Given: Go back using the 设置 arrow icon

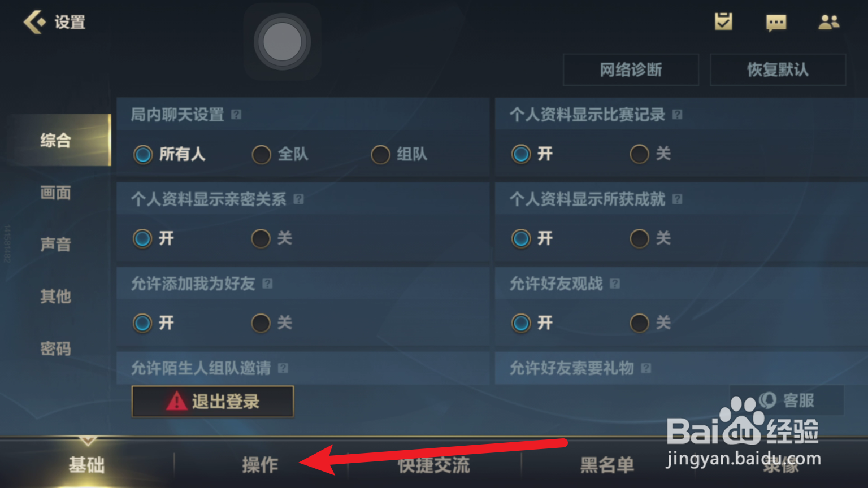Looking at the screenshot, I should click(34, 23).
